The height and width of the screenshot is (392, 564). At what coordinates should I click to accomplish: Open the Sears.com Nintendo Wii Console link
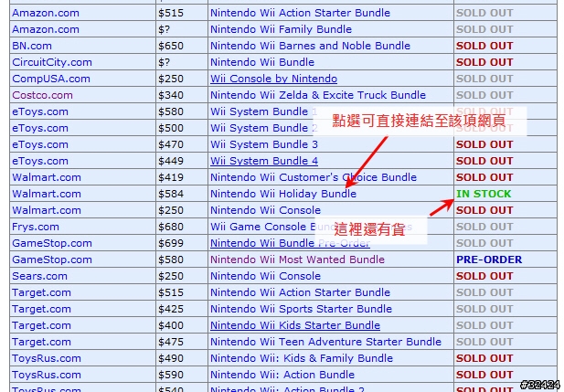[265, 276]
